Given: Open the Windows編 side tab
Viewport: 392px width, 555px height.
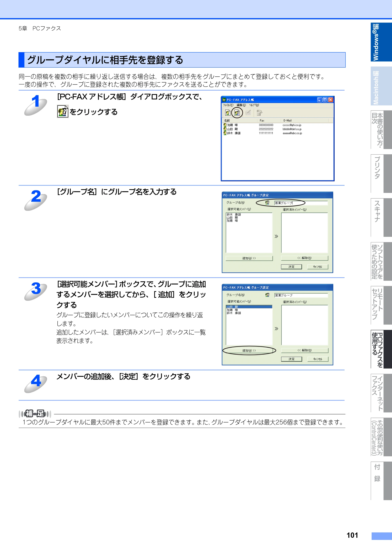Looking at the screenshot, I should coord(381,42).
